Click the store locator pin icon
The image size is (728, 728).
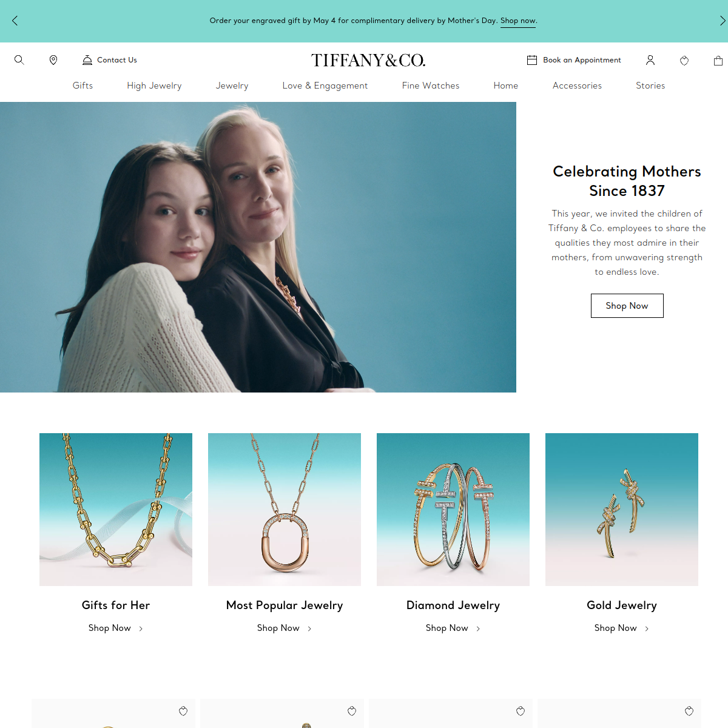click(53, 60)
